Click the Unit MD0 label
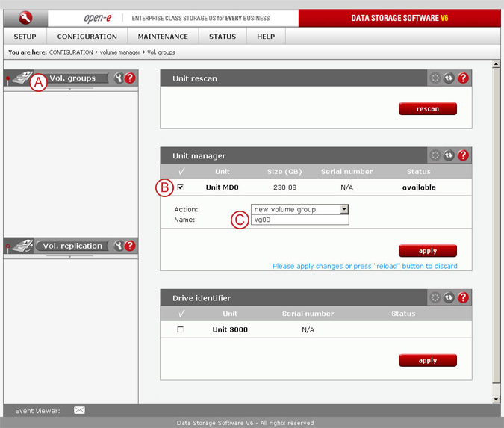Viewport: 504px width, 428px height. (x=222, y=187)
